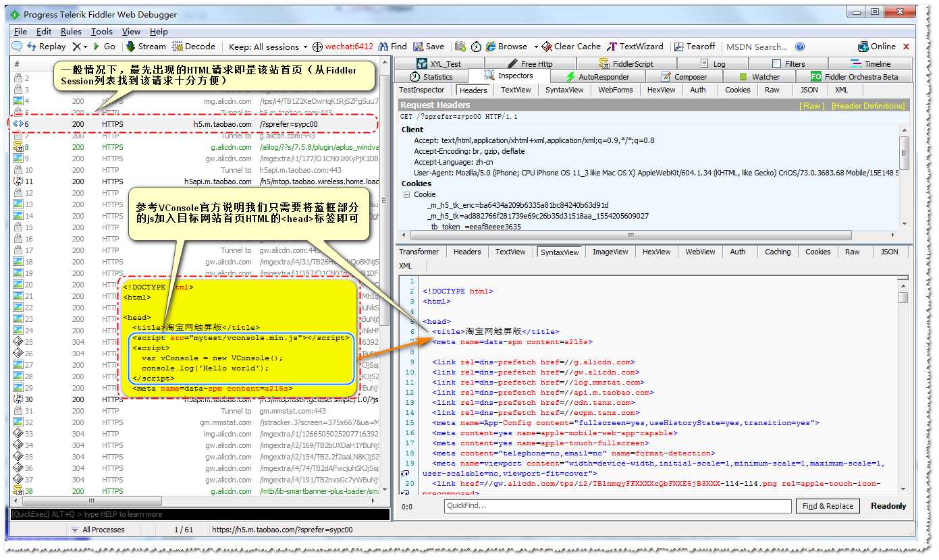Open the View menu

coord(131,32)
